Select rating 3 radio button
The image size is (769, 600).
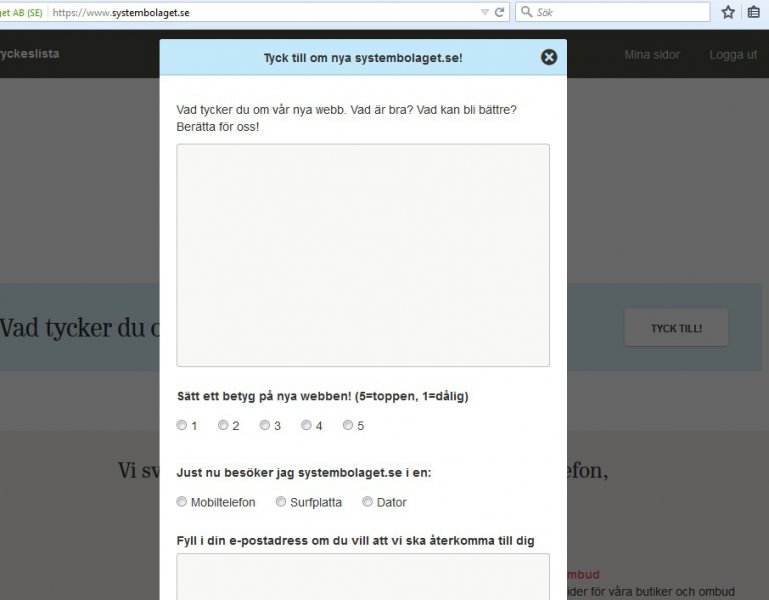pyautogui.click(x=265, y=425)
